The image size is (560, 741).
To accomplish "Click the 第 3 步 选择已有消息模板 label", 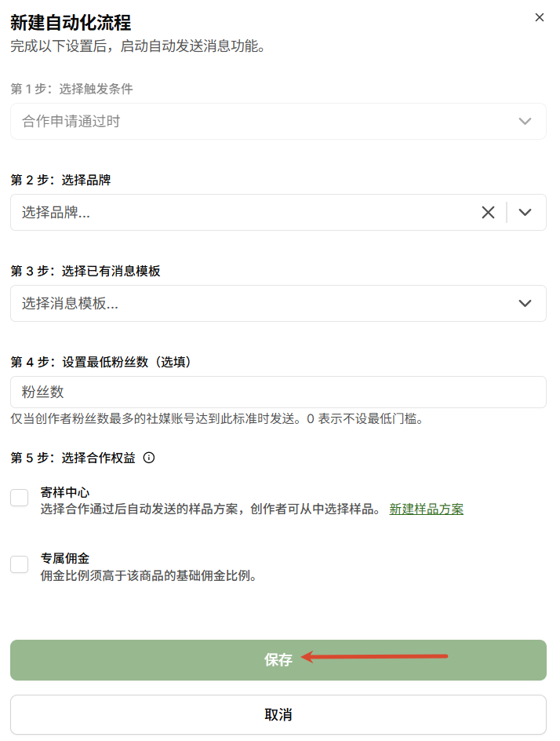I will tap(85, 271).
